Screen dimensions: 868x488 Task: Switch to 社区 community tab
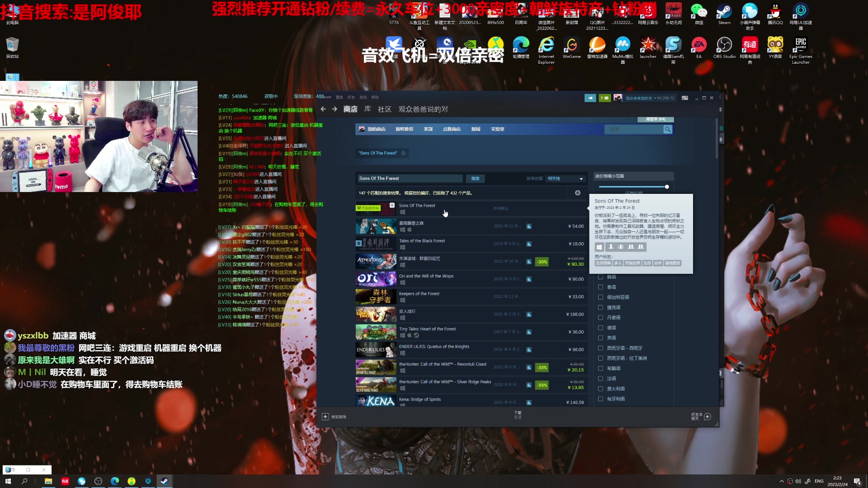coord(384,109)
